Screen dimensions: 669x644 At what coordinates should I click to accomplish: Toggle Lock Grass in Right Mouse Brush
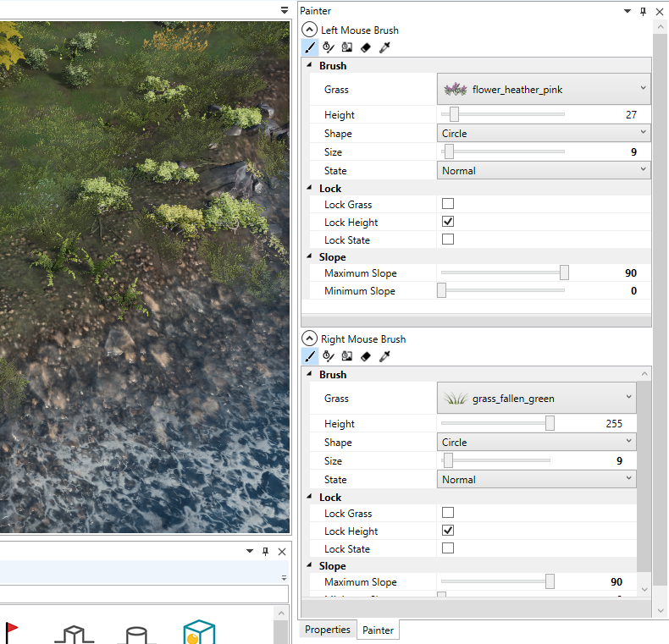point(448,513)
